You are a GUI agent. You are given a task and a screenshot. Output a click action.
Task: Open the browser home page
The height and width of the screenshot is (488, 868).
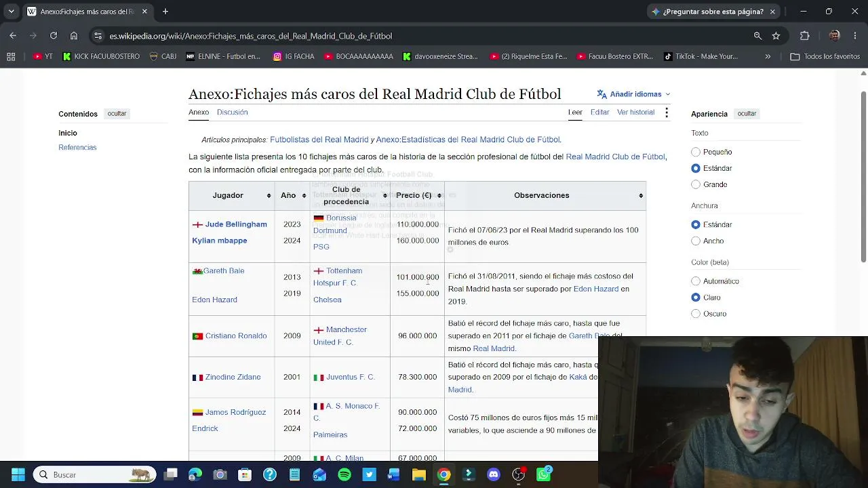point(74,36)
